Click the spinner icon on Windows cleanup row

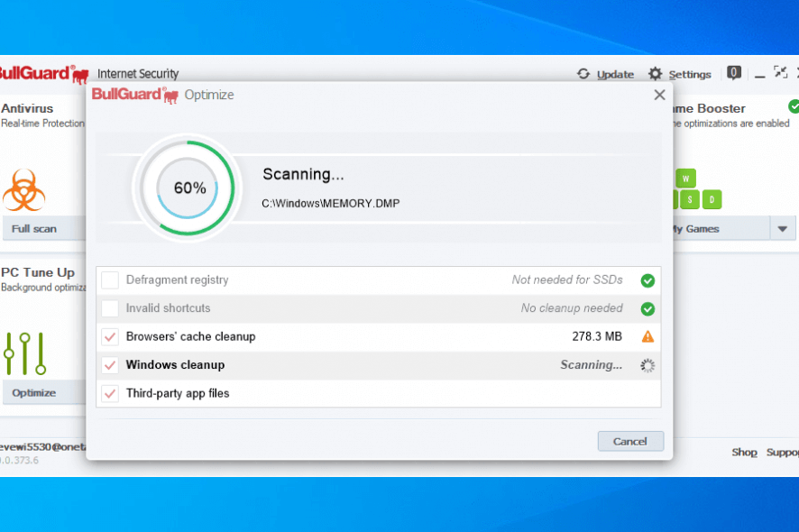click(x=647, y=365)
